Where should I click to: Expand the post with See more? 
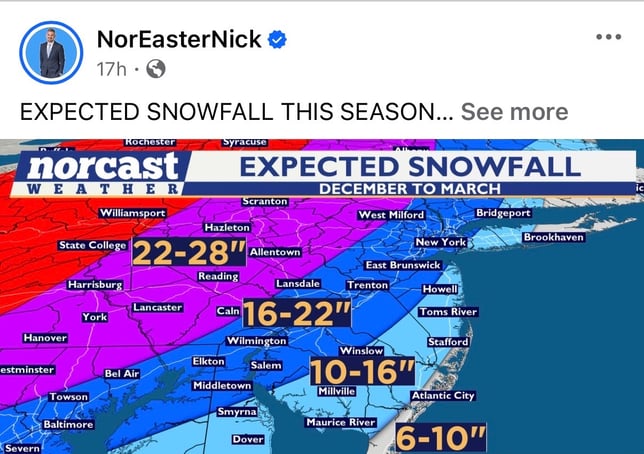(514, 112)
